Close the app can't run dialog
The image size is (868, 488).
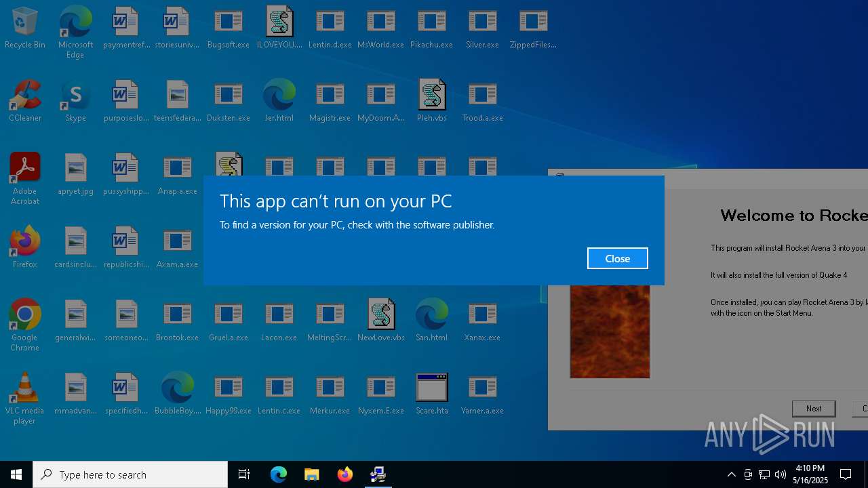(617, 258)
